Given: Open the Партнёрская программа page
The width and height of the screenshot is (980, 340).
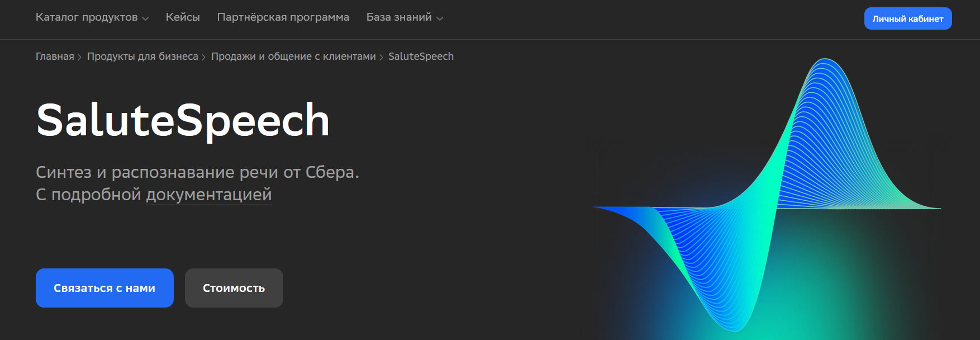Looking at the screenshot, I should 283,17.
